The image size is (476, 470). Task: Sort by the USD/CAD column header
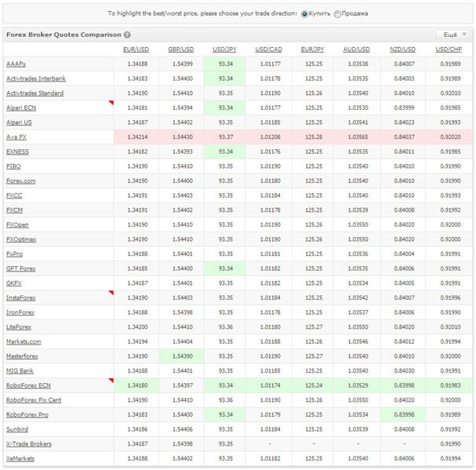click(269, 49)
